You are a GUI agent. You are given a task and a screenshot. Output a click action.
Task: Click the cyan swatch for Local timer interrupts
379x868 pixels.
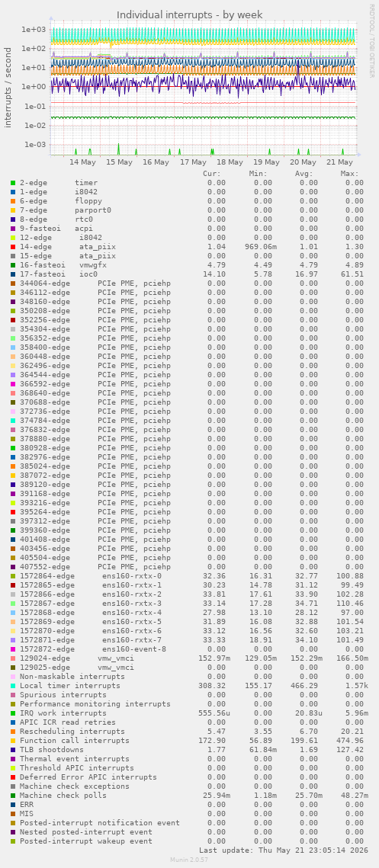coord(13,686)
